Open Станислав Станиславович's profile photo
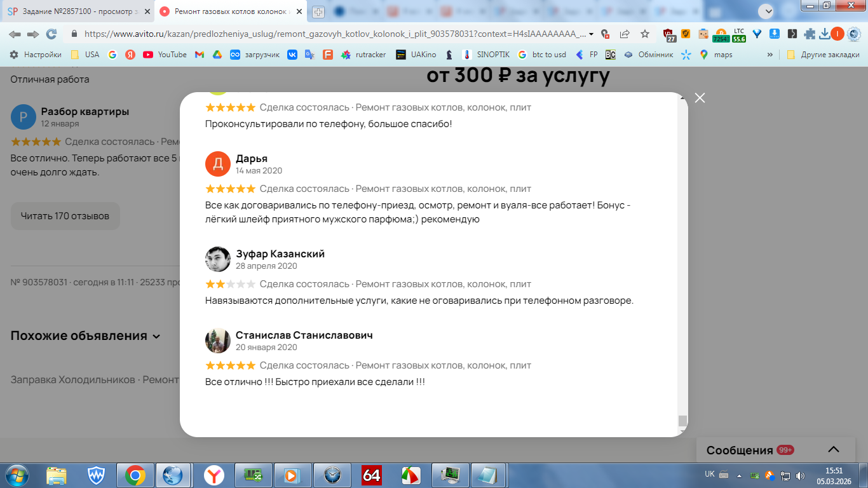This screenshot has height=488, width=868. coord(217,341)
